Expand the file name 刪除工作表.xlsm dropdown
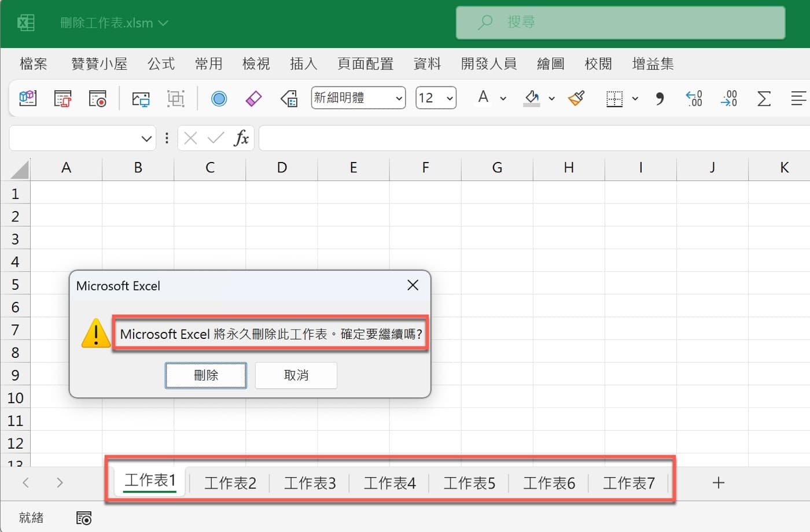Screen dimensions: 810x532 tap(163, 23)
